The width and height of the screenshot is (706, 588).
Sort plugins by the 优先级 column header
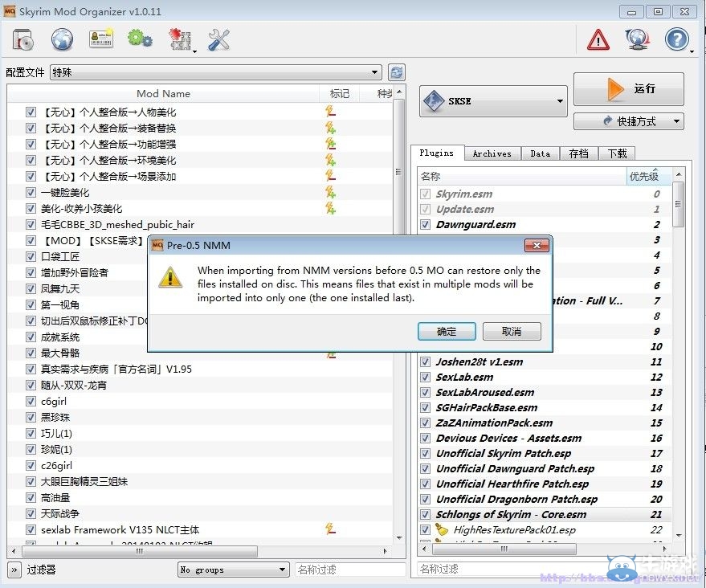648,176
